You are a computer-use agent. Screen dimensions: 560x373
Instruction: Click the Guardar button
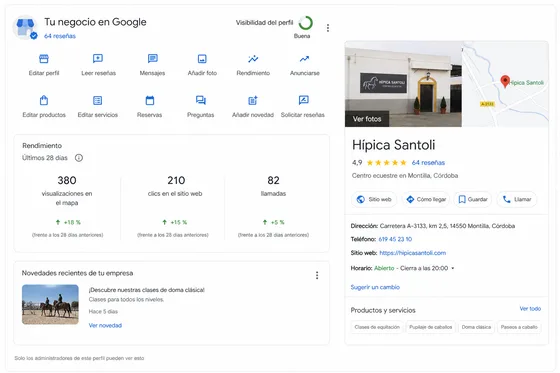(x=472, y=199)
